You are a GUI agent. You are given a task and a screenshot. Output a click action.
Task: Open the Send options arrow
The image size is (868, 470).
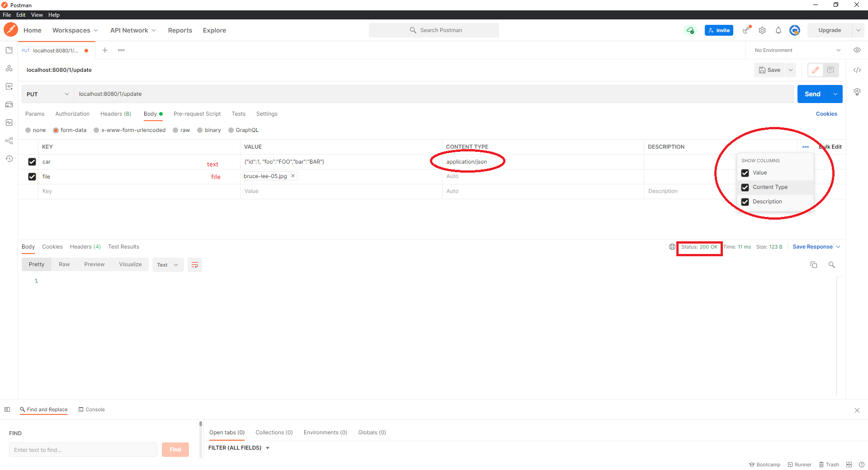[x=835, y=94]
